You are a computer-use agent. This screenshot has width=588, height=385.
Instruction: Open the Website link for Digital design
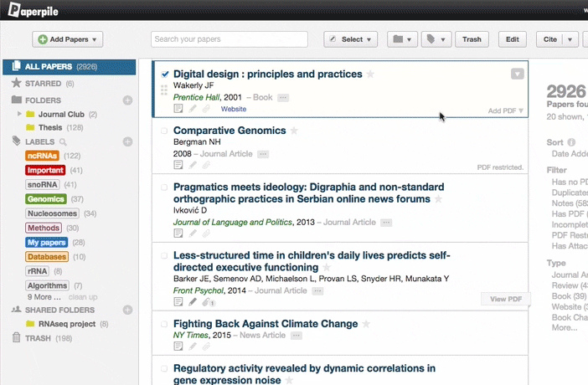(x=234, y=109)
